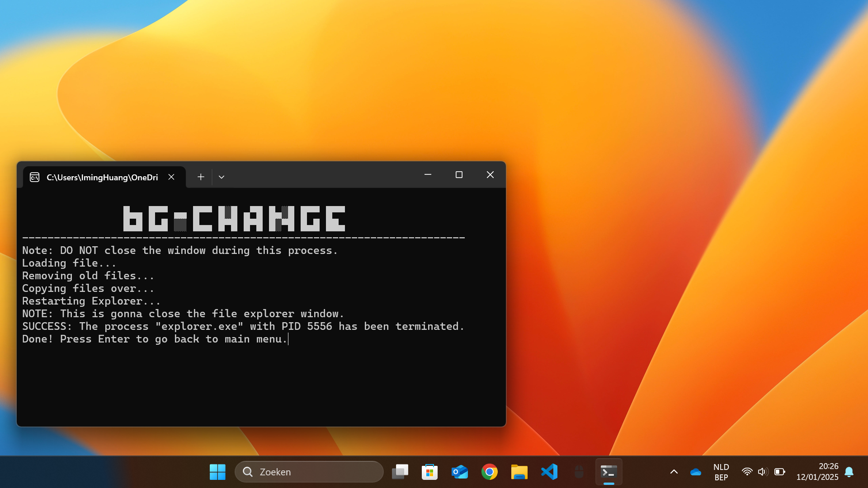Open File Explorer from taskbar
This screenshot has height=488, width=868.
pos(519,472)
